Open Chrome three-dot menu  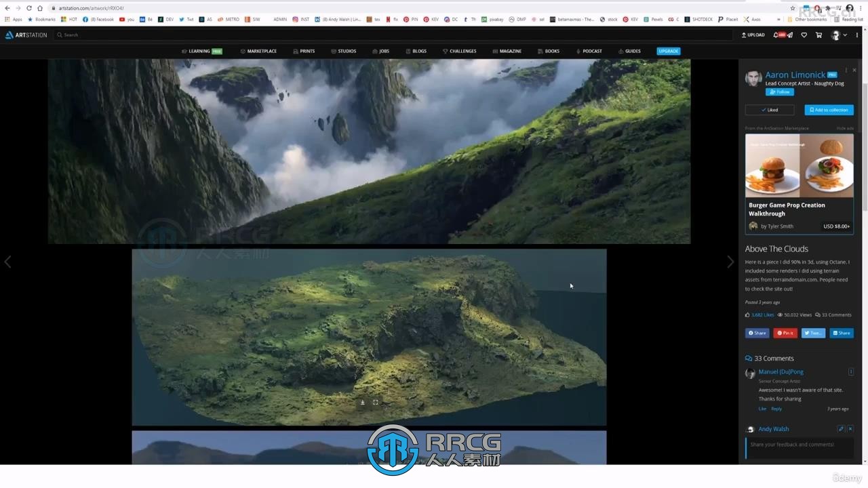click(862, 8)
